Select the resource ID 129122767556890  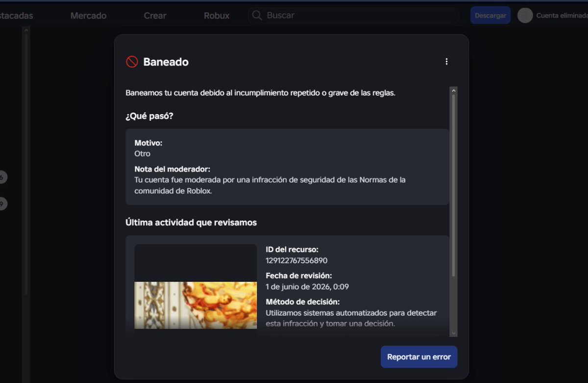[296, 260]
